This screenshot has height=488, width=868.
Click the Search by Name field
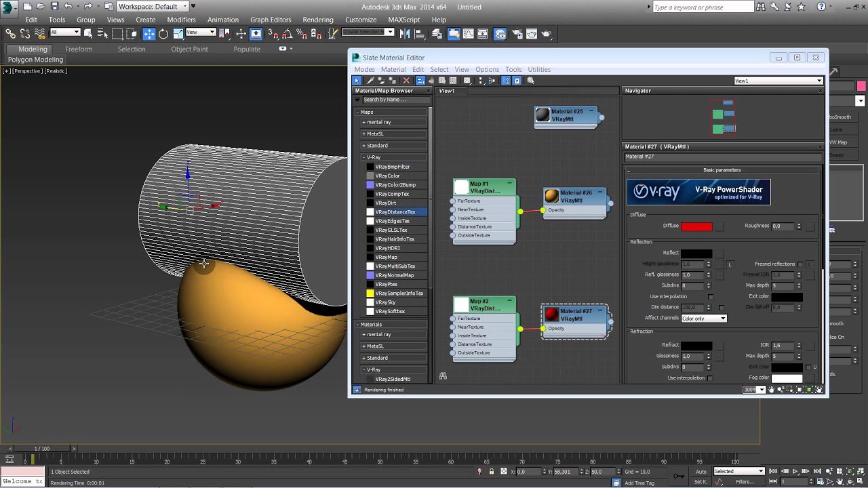(x=395, y=100)
